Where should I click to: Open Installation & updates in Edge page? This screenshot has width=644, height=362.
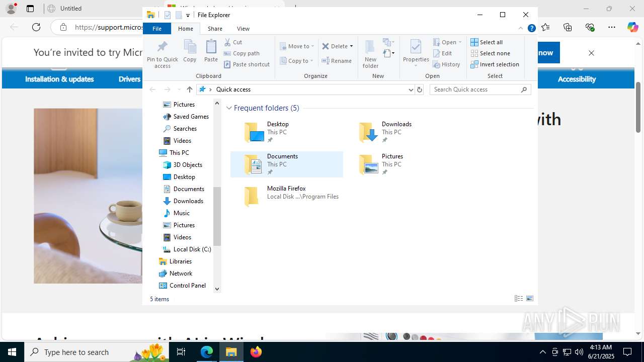pos(59,79)
